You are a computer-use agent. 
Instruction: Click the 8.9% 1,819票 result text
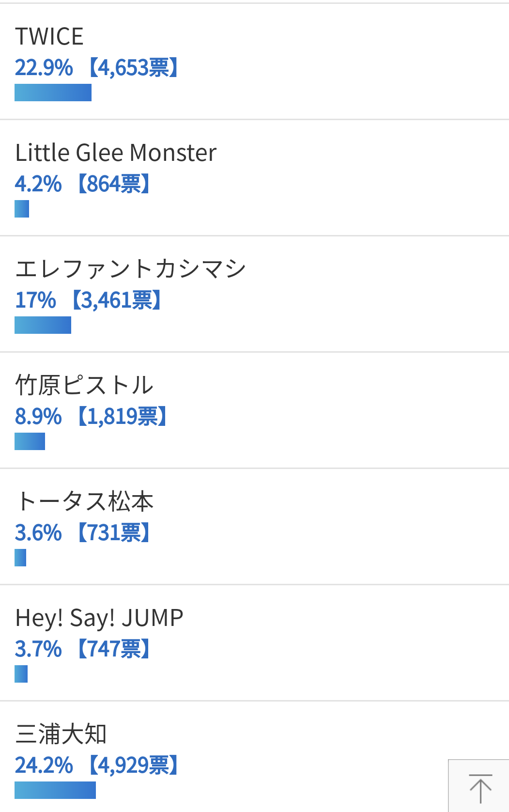91,417
